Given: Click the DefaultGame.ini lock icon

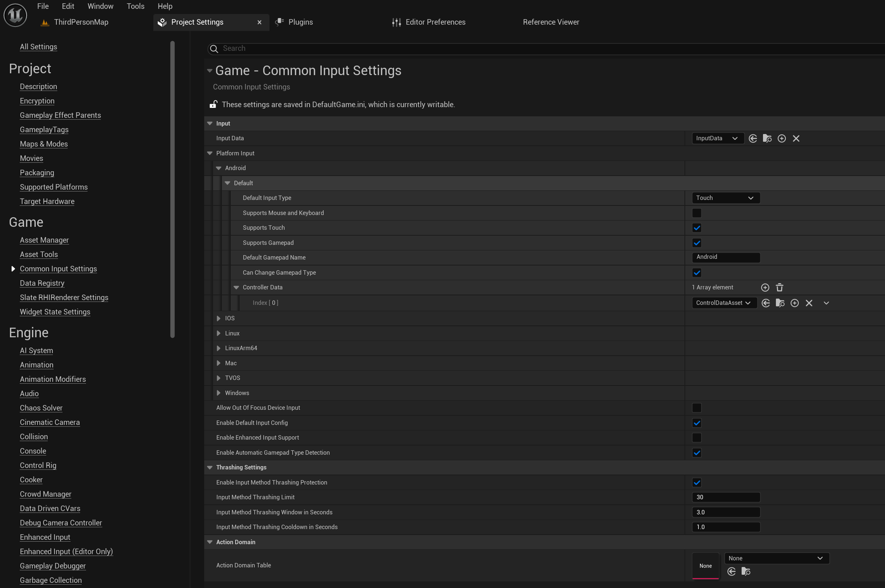Looking at the screenshot, I should click(213, 104).
